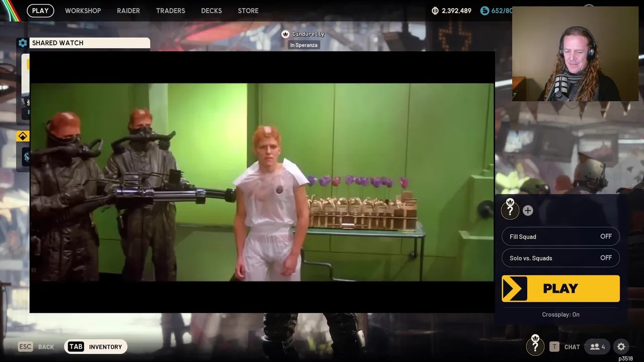Screen dimensions: 644x362
Task: Open settings gear in bottom right
Action: pyautogui.click(x=621, y=347)
